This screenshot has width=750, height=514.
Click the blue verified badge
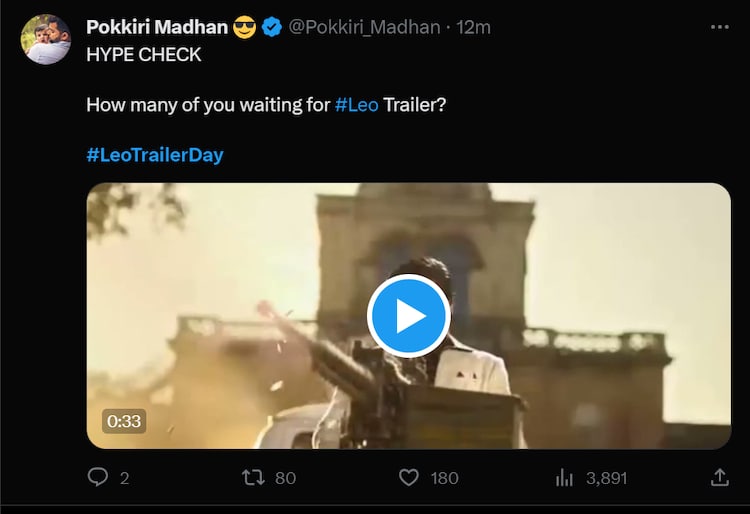[271, 27]
